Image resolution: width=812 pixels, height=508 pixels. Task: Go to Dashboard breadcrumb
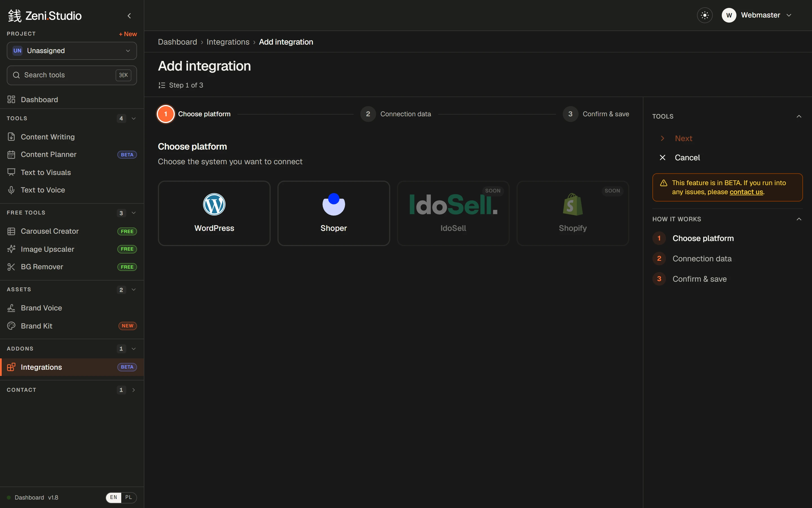coord(178,42)
